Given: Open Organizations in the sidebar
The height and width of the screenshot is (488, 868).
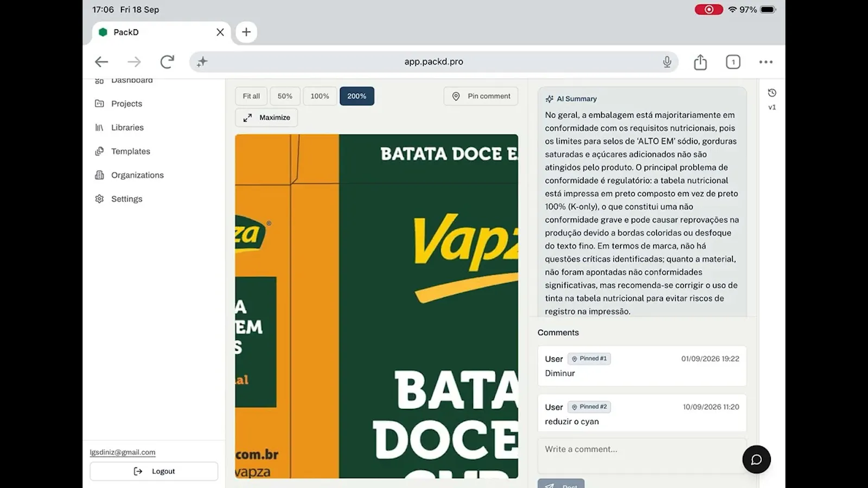Looking at the screenshot, I should [137, 175].
